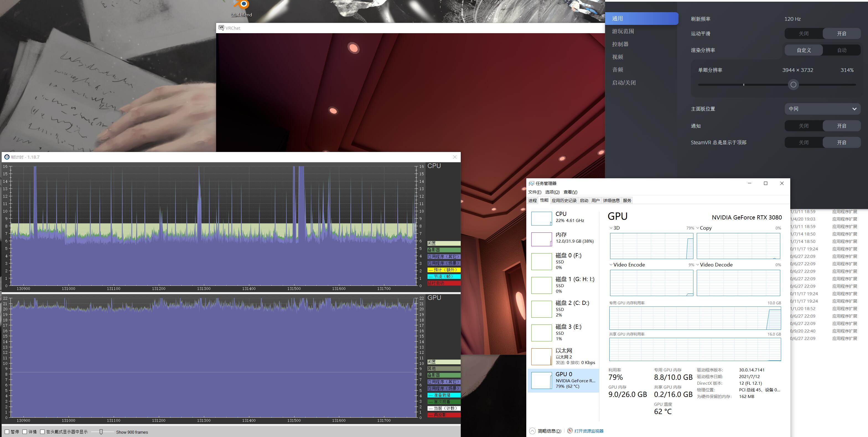
Task: Turn 通知 on with 开启
Action: [841, 126]
